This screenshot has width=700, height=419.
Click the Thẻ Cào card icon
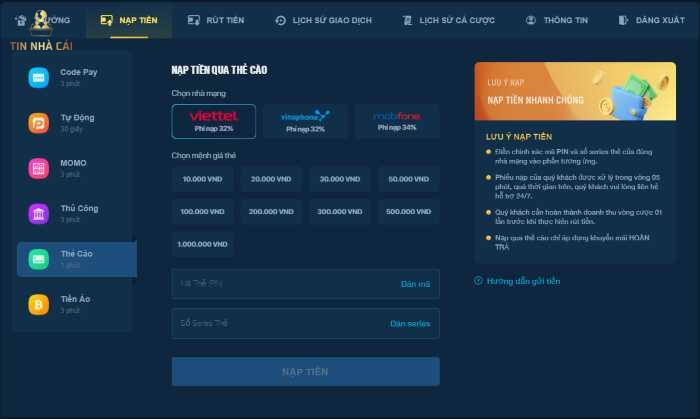(x=38, y=259)
